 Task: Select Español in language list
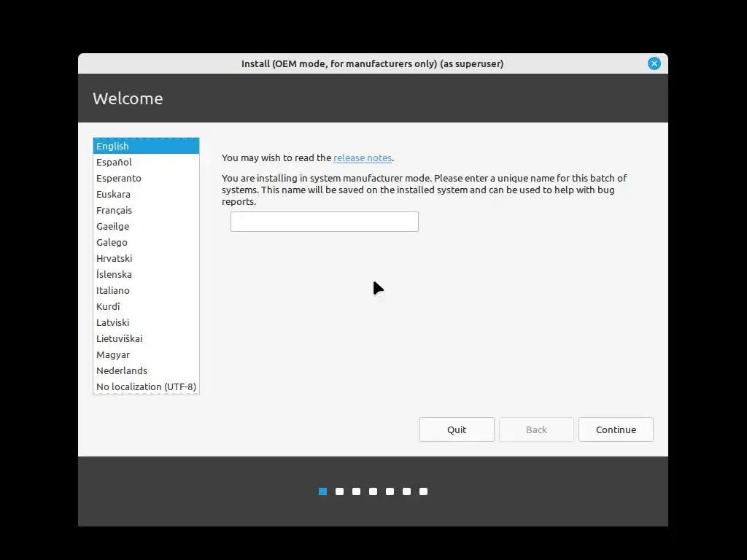(146, 163)
